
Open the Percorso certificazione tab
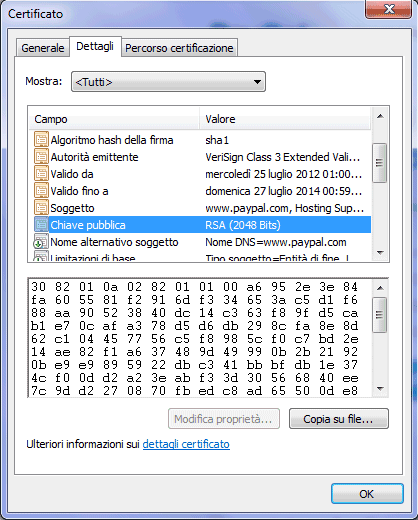[x=179, y=48]
